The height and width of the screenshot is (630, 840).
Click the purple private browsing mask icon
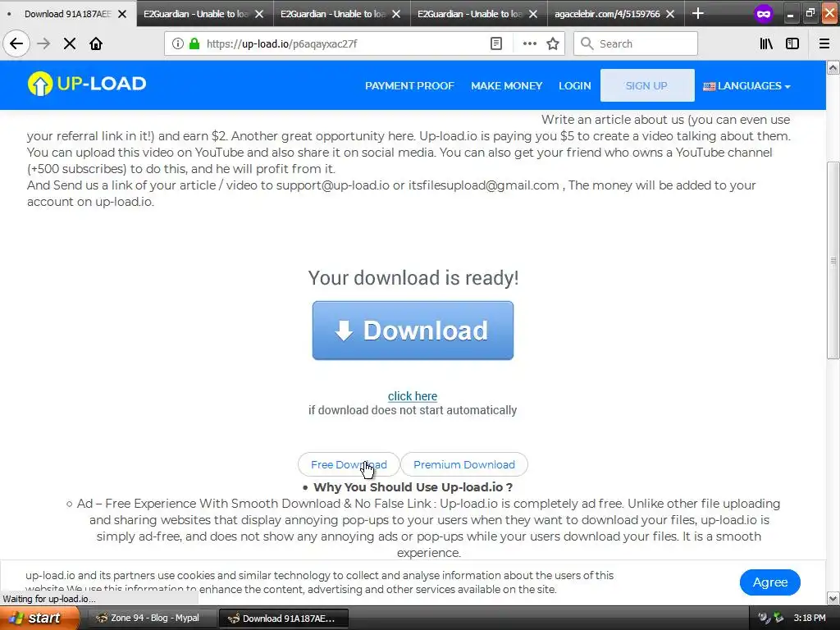(x=764, y=13)
